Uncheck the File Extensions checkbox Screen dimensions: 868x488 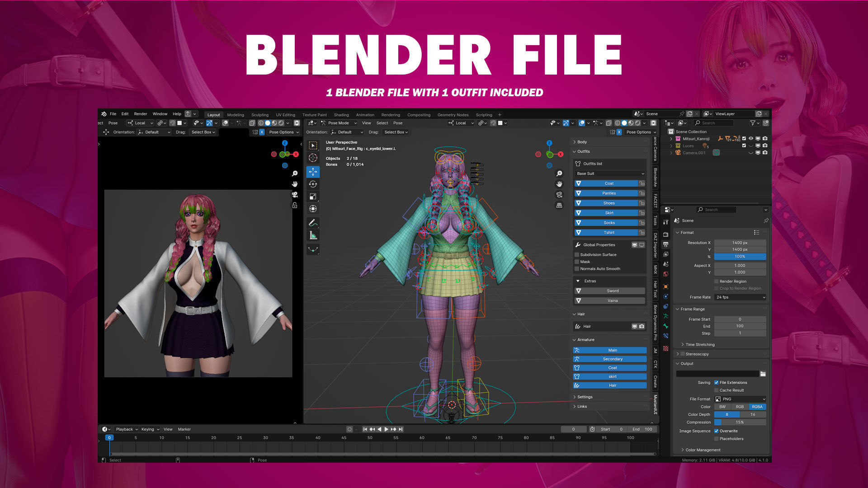tap(716, 383)
